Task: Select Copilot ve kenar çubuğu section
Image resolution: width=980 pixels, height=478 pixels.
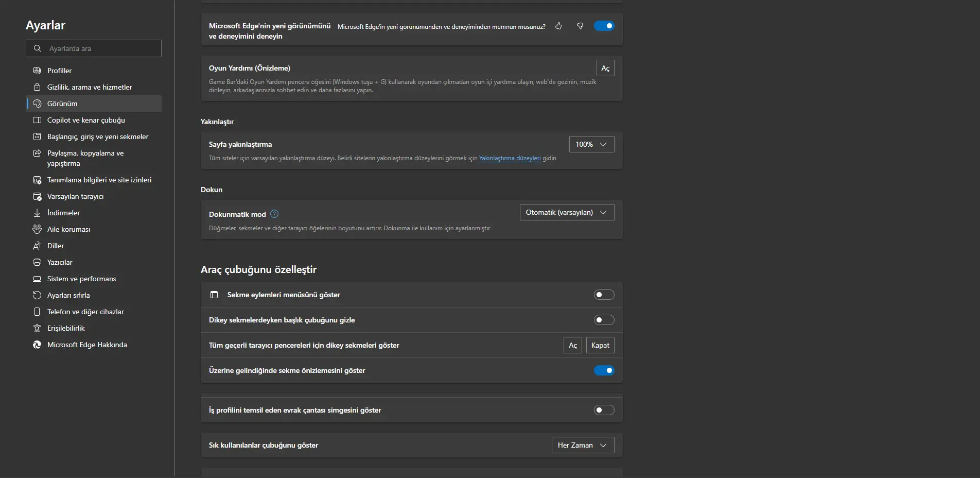Action: coord(94,120)
